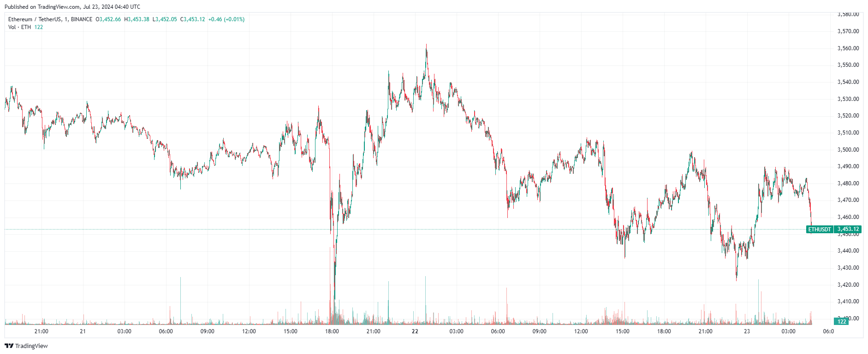Click the green ETHUSDT price line label
The width and height of the screenshot is (868, 354).
pos(820,229)
